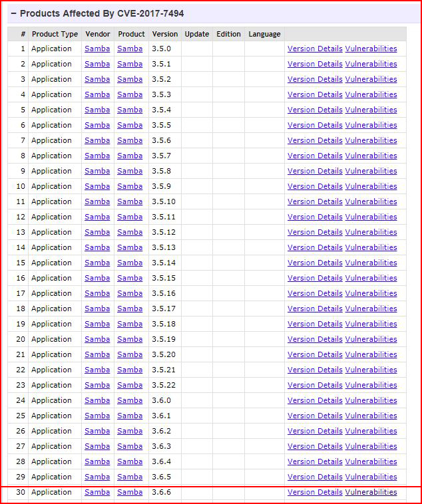This screenshot has height=504, width=422.
Task: Select the Product Type column header
Action: coord(55,34)
